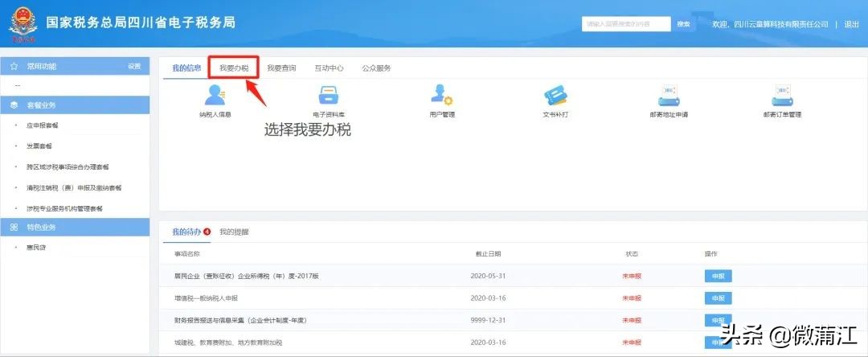Image resolution: width=868 pixels, height=357 pixels.
Task: Click 申报 for 财务报告报送与信息采集 row
Action: pyautogui.click(x=718, y=320)
